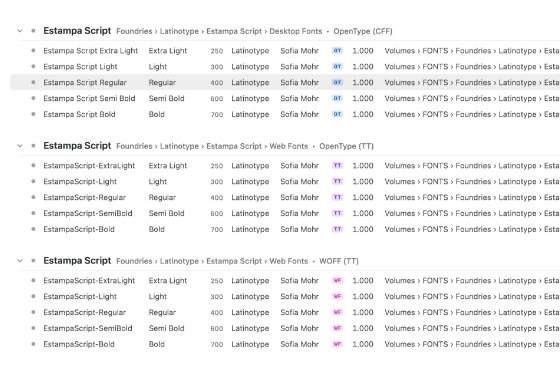Click weight value 400 in Estampa Script Regular row
The image size is (560, 373).
pyautogui.click(x=217, y=83)
